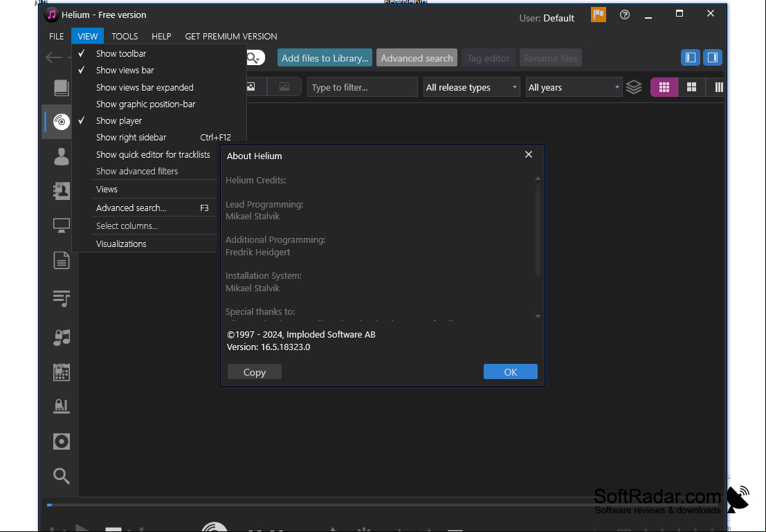The image size is (766, 532).
Task: Click the Type to filter field
Action: click(x=362, y=87)
